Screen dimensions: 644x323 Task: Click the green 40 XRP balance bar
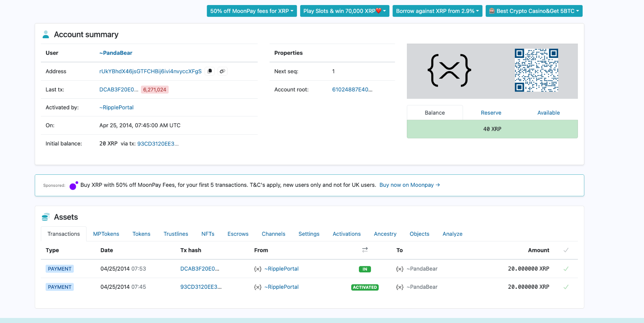tap(492, 129)
